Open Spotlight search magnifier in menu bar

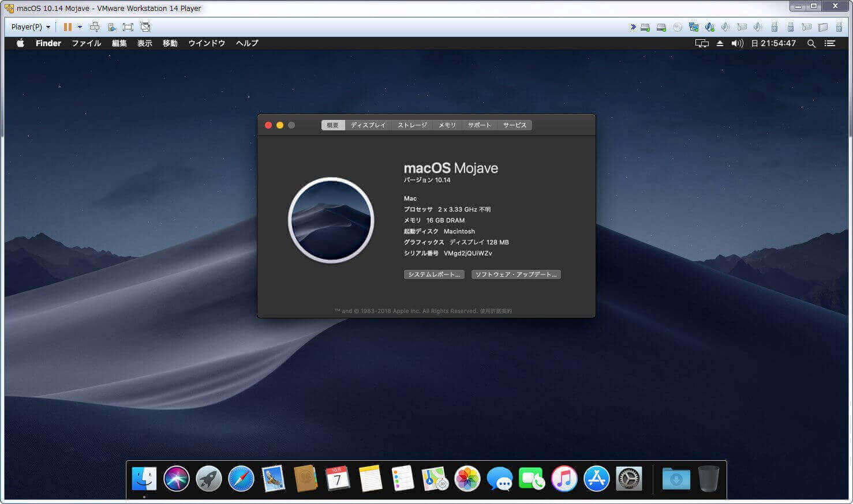point(811,43)
